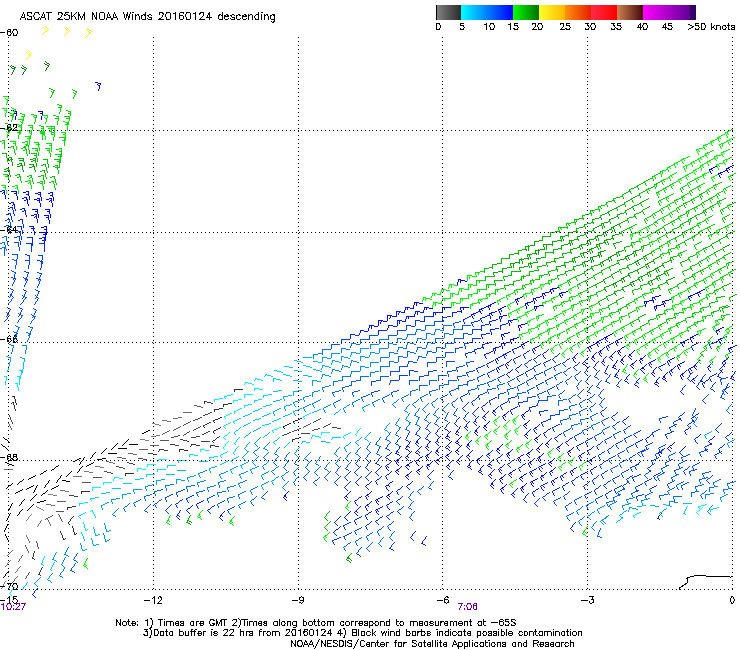Viewport: 740px width, 650px height.
Task: Click the NOAA/NESDIS credit line
Action: point(432,644)
